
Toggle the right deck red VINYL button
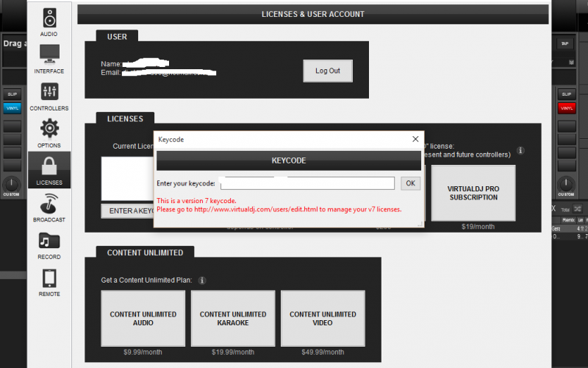click(x=567, y=108)
